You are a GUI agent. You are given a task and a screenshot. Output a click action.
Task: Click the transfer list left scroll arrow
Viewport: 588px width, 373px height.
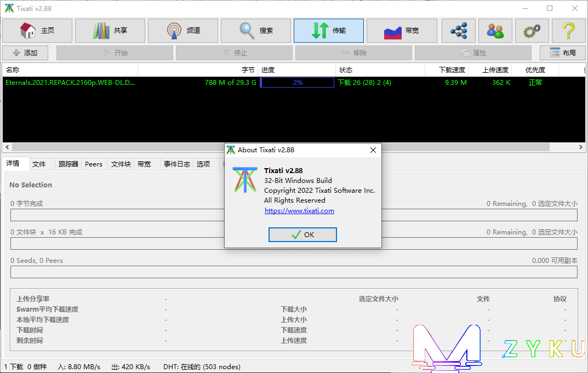point(7,147)
